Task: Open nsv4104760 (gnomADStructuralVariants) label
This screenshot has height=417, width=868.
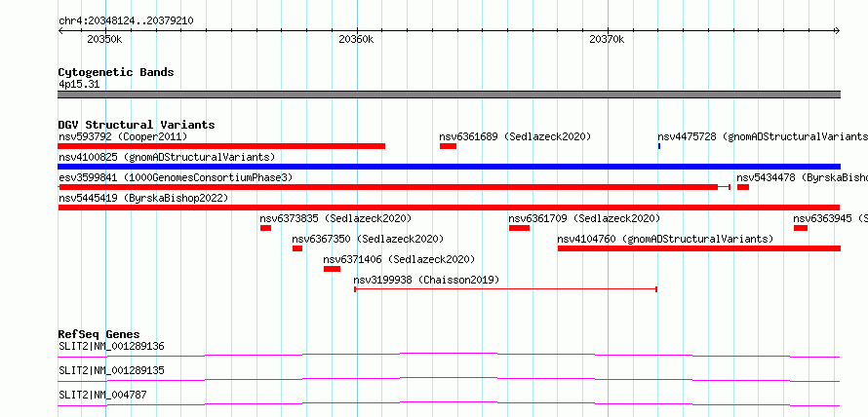Action: pos(665,239)
